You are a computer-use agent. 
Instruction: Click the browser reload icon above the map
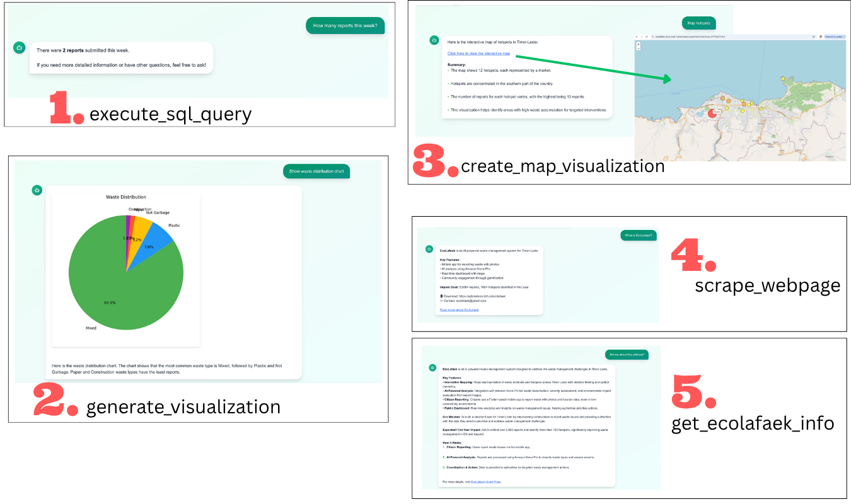[646, 37]
